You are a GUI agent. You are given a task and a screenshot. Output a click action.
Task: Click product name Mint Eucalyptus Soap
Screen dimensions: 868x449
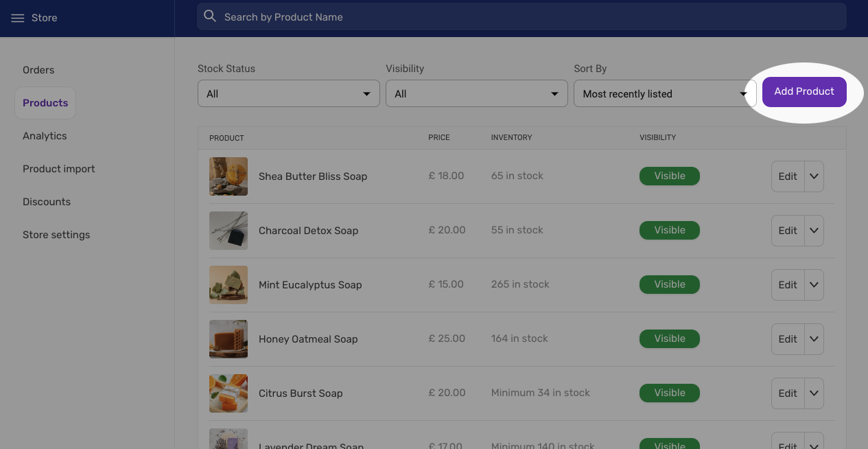(x=310, y=285)
